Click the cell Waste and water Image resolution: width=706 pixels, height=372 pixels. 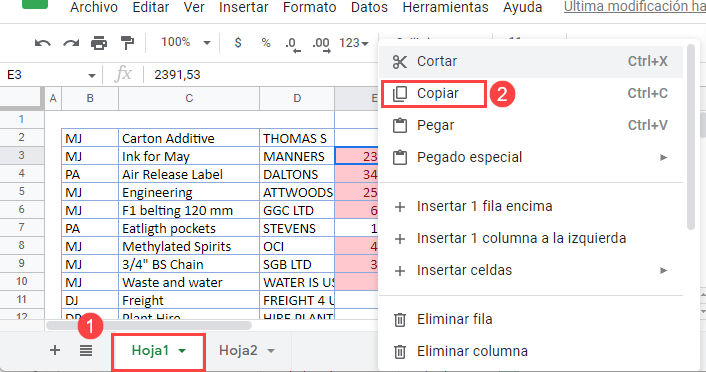tap(189, 282)
